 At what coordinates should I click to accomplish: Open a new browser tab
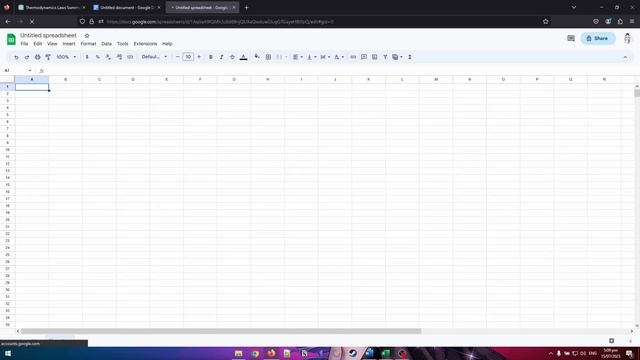pyautogui.click(x=246, y=7)
